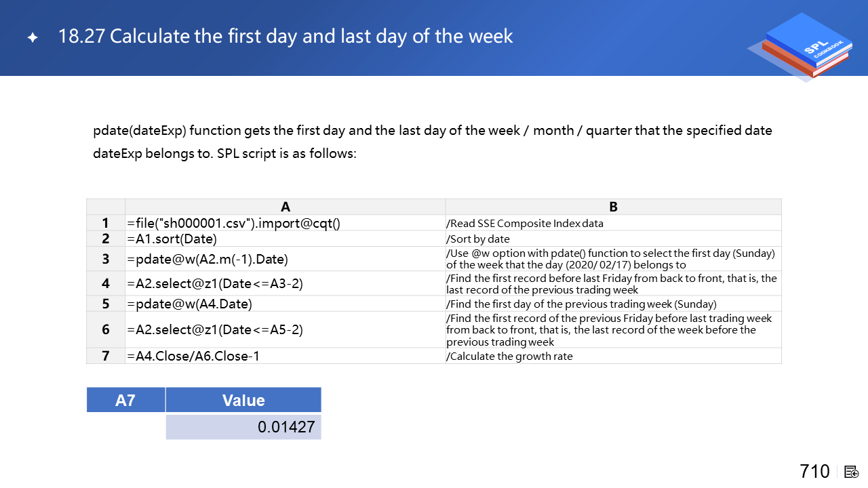Select the column A header
The height and width of the screenshot is (488, 868).
pyautogui.click(x=285, y=207)
